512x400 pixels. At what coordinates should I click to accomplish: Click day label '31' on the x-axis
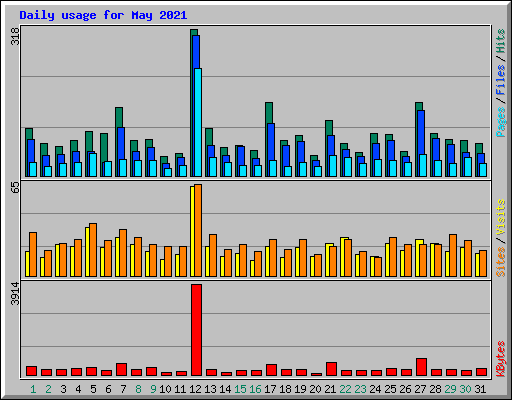(480, 389)
